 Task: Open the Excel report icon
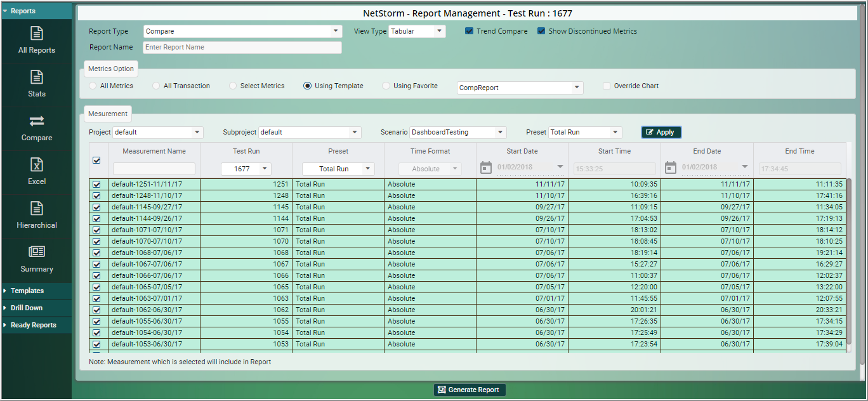click(x=37, y=171)
